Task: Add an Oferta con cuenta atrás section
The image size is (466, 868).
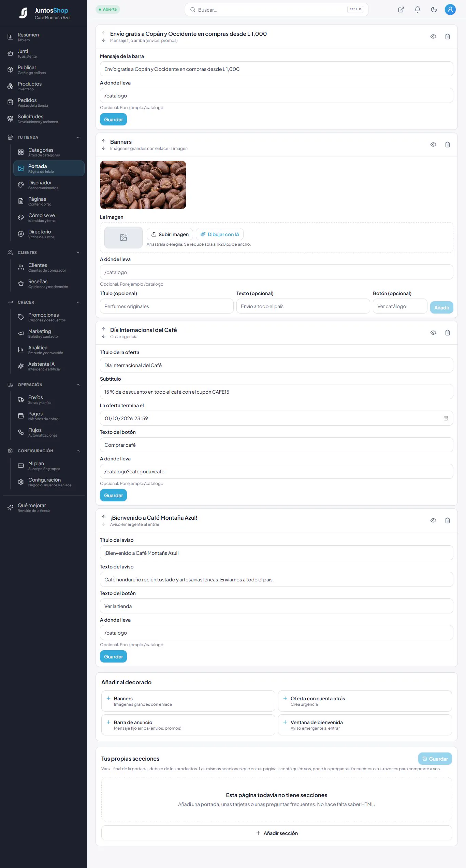Action: 365,701
